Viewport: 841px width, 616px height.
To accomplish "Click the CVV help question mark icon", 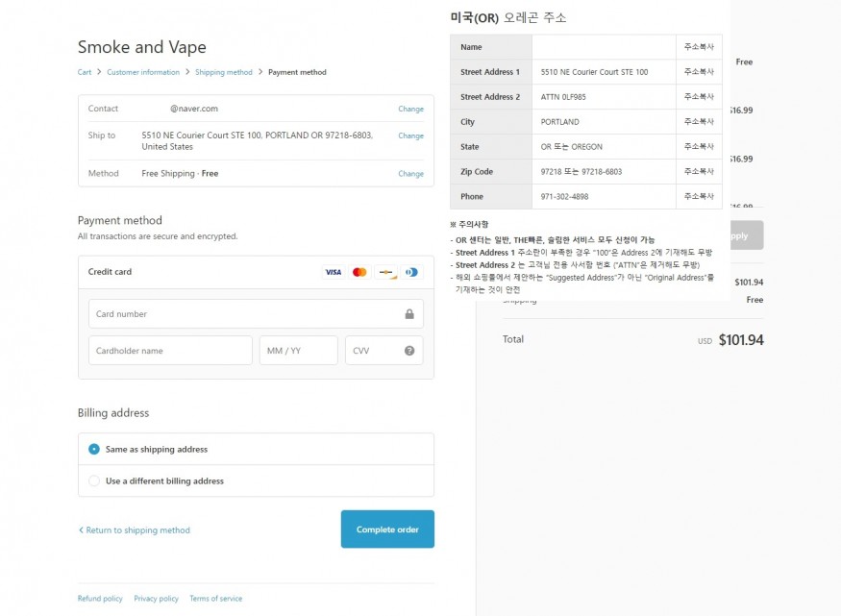I will pyautogui.click(x=409, y=351).
